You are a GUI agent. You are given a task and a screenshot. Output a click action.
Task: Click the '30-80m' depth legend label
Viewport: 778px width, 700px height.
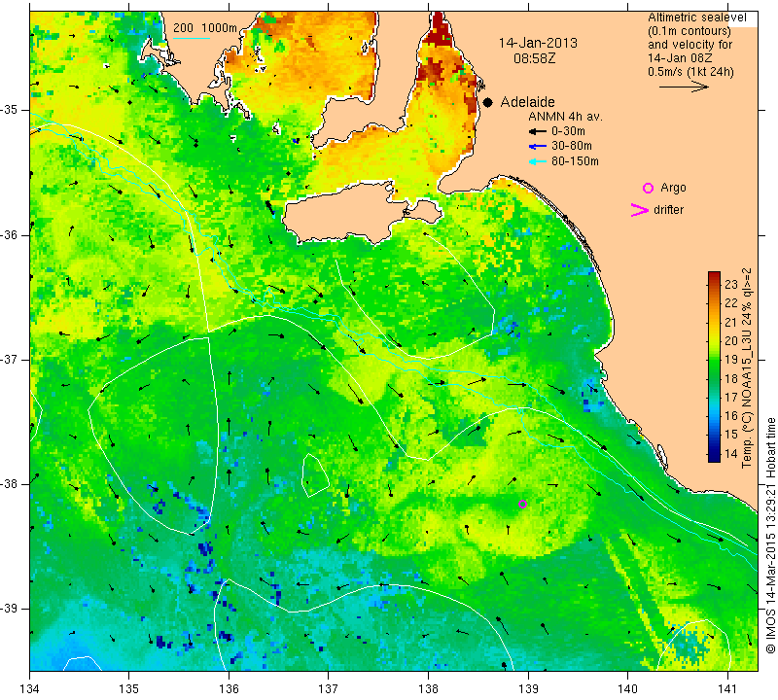pos(572,146)
